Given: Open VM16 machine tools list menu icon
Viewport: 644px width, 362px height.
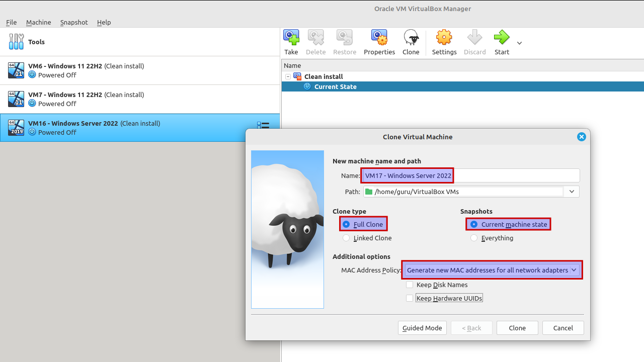Looking at the screenshot, I should [x=263, y=125].
